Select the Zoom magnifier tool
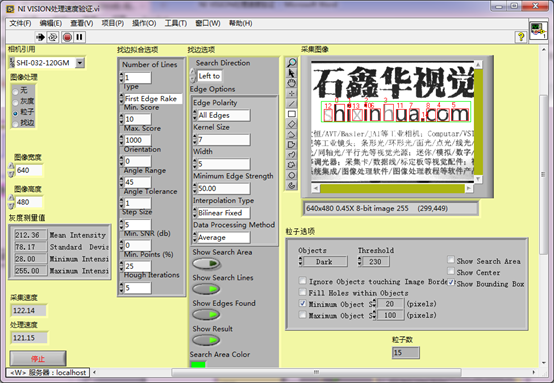The image size is (554, 383). point(291,63)
